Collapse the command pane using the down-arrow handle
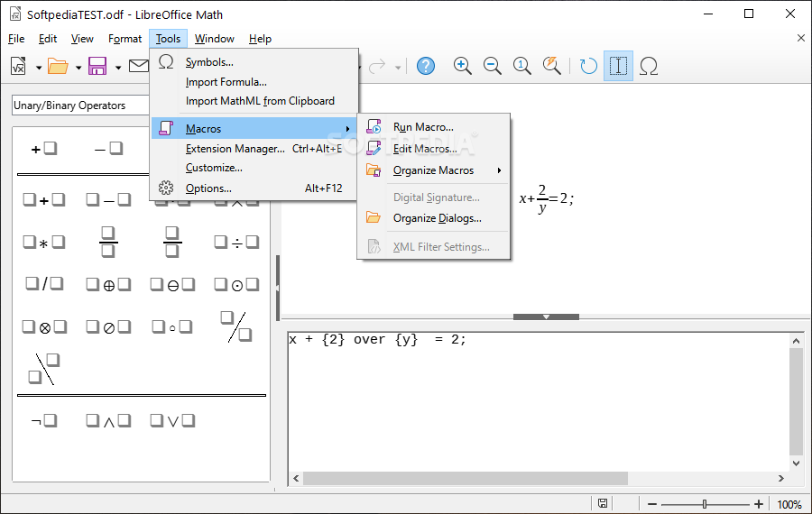Screen dimensions: 812x514 coord(546,317)
